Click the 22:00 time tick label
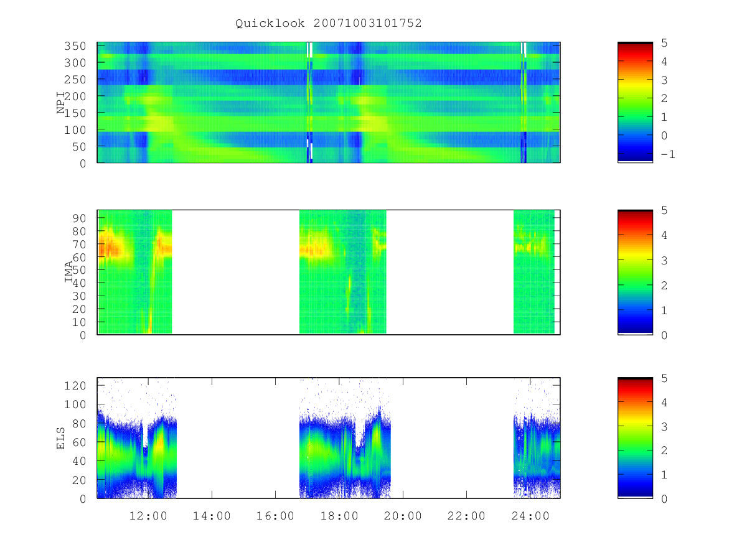This screenshot has height=560, width=747. 466,516
